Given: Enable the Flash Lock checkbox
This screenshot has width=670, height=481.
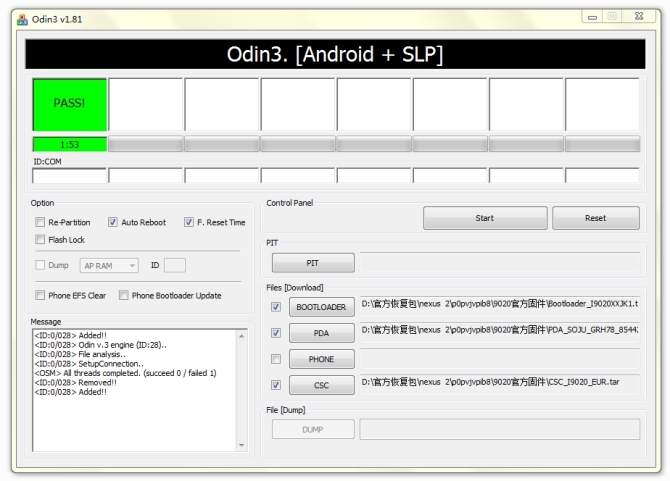Looking at the screenshot, I should tap(40, 240).
